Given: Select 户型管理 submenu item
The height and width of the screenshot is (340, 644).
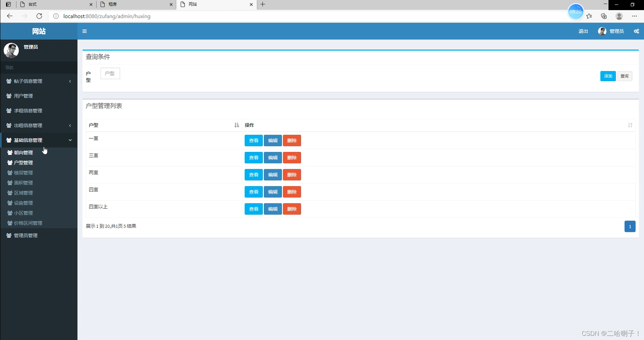Looking at the screenshot, I should click(x=39, y=163).
